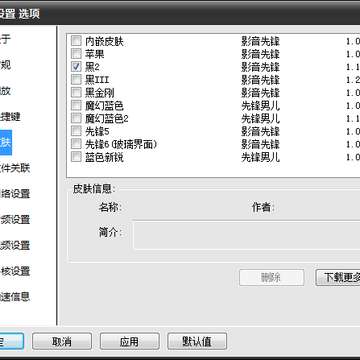Image resolution: width=360 pixels, height=360 pixels.
Task: Restore defaults with the 默认值 button
Action: pyautogui.click(x=197, y=341)
